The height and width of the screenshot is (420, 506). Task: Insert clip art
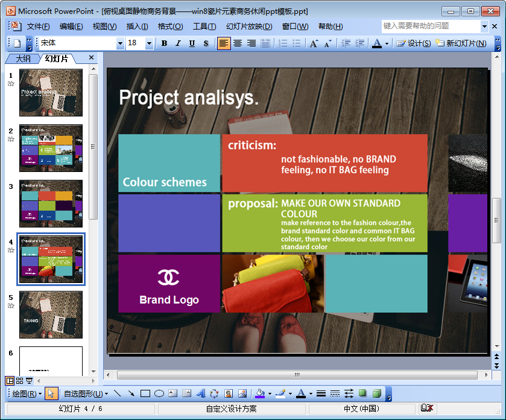tap(229, 393)
